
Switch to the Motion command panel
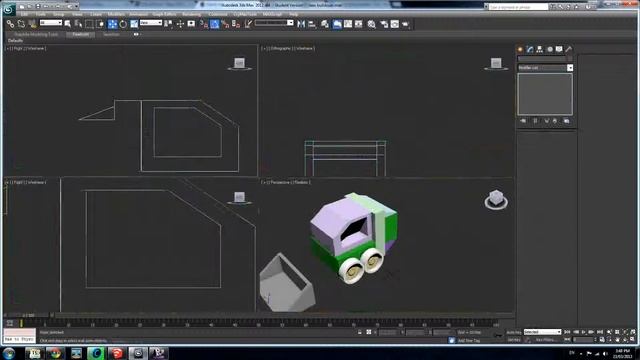tap(549, 49)
